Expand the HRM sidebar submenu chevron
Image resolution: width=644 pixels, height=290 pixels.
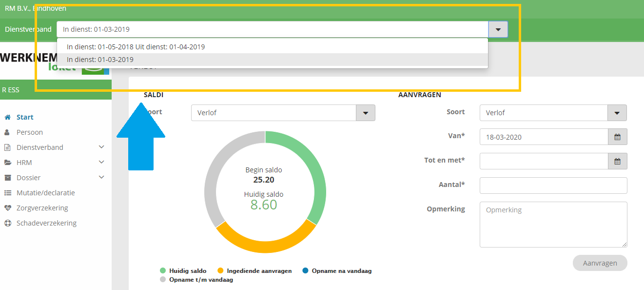(x=101, y=162)
